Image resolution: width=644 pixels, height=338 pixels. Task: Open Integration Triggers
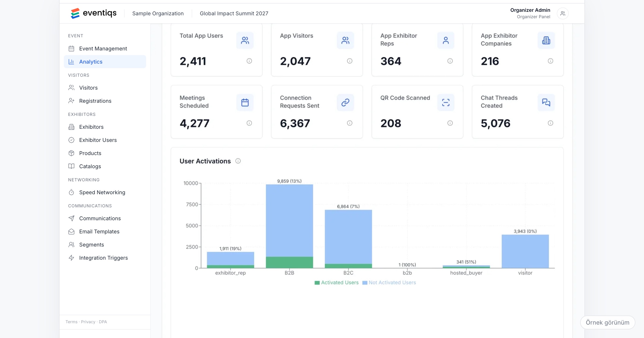click(x=105, y=258)
